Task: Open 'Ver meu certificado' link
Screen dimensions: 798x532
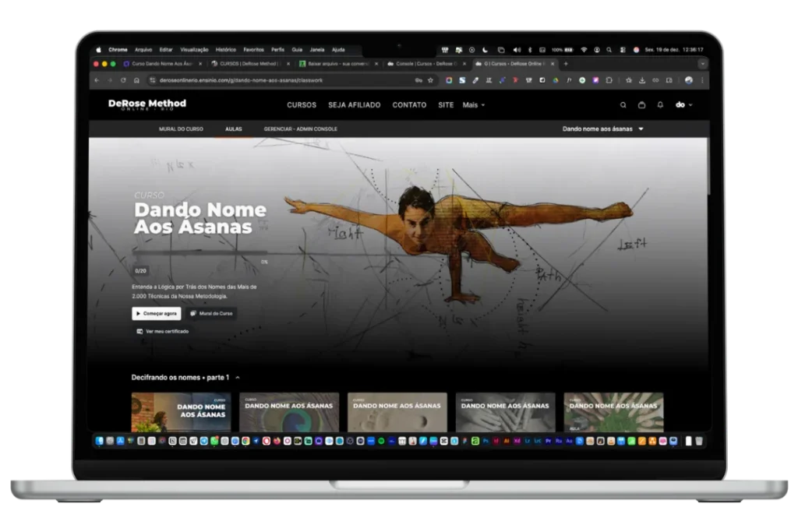Action: pos(162,332)
